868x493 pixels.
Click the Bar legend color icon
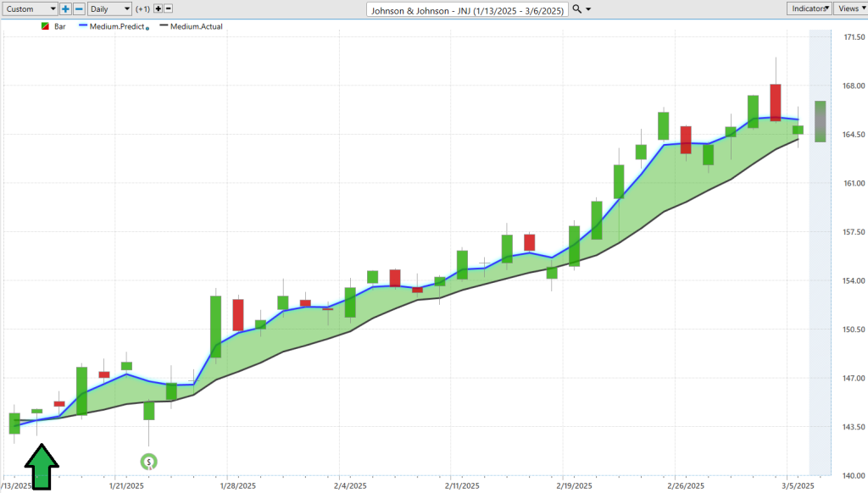click(x=46, y=26)
